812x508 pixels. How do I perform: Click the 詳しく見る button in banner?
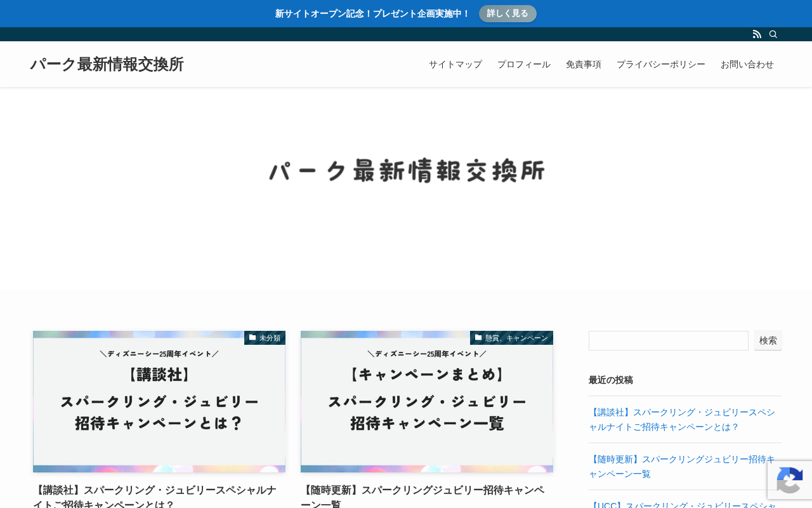point(507,13)
